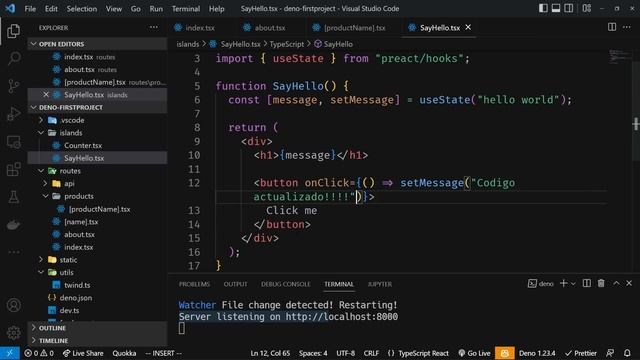640x360 pixels.
Task: Open deno.json file
Action: tap(76, 298)
